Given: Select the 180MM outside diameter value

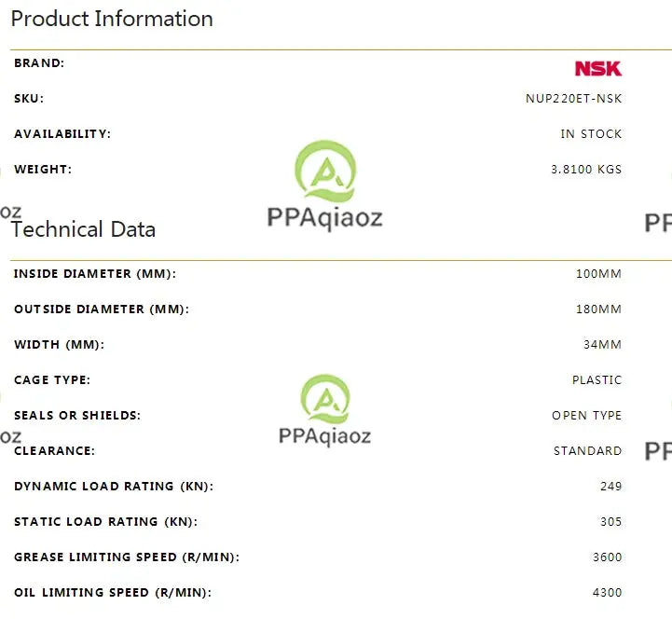Looking at the screenshot, I should (x=598, y=309).
